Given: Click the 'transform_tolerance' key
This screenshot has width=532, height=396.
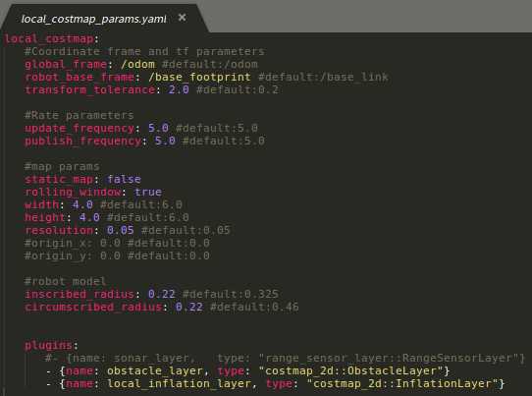Looking at the screenshot, I should (90, 89).
